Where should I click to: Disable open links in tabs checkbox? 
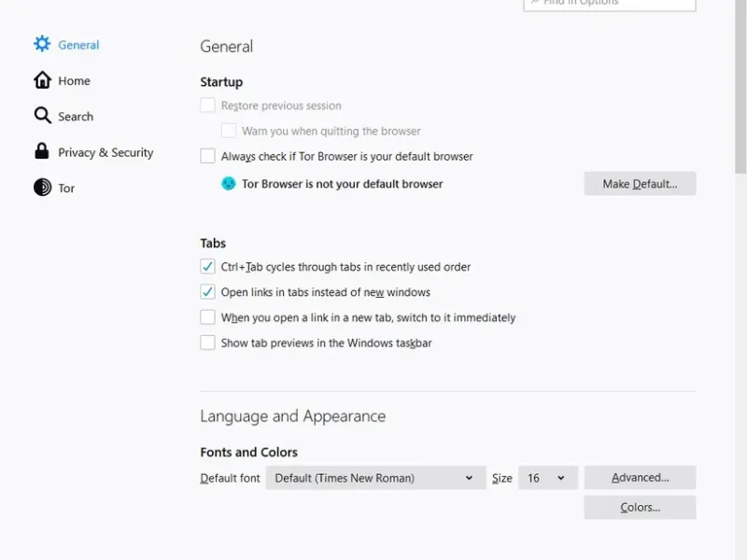click(207, 292)
